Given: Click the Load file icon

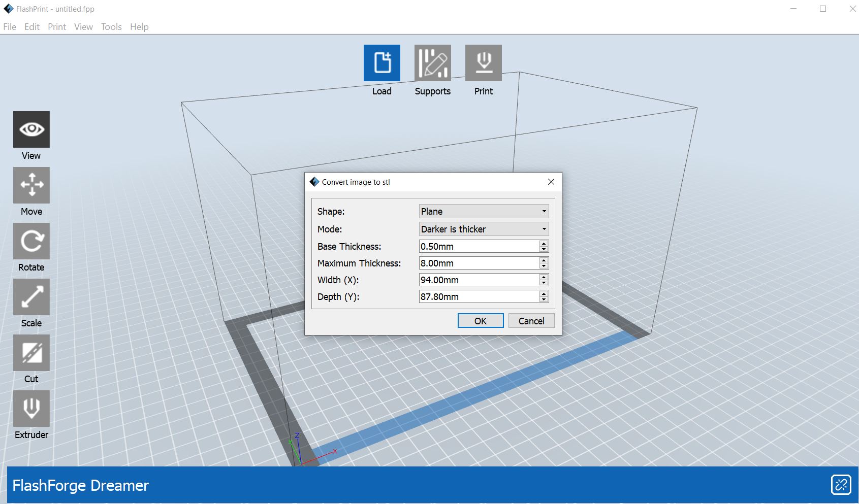Looking at the screenshot, I should point(382,63).
